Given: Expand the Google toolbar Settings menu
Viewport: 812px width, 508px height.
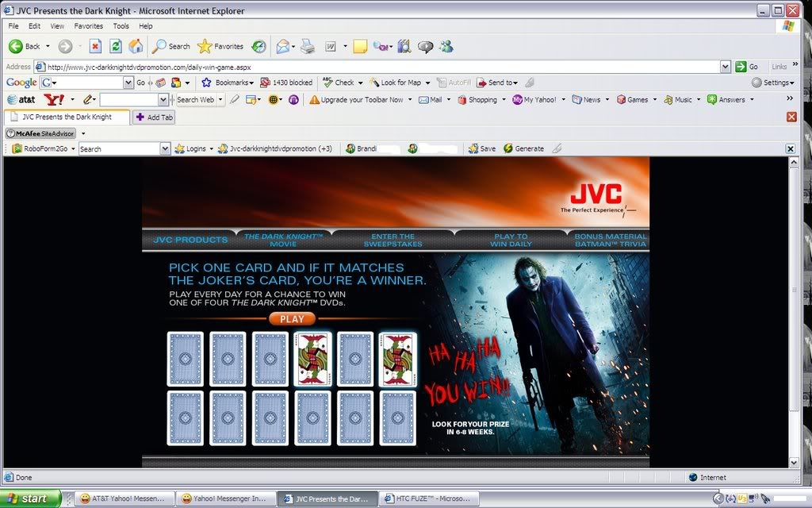Looking at the screenshot, I should click(772, 83).
